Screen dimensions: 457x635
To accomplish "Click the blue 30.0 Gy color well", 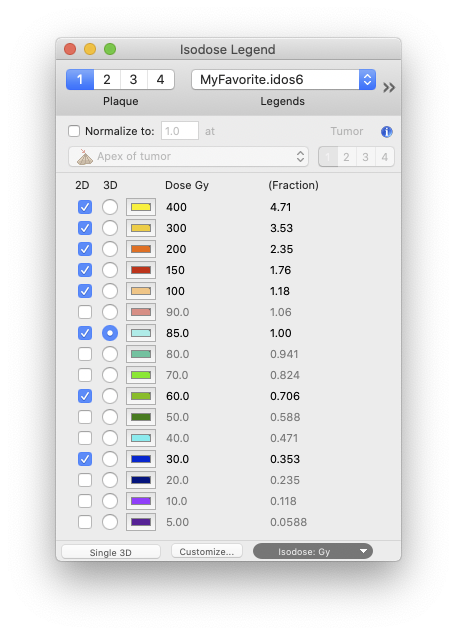I will (141, 459).
